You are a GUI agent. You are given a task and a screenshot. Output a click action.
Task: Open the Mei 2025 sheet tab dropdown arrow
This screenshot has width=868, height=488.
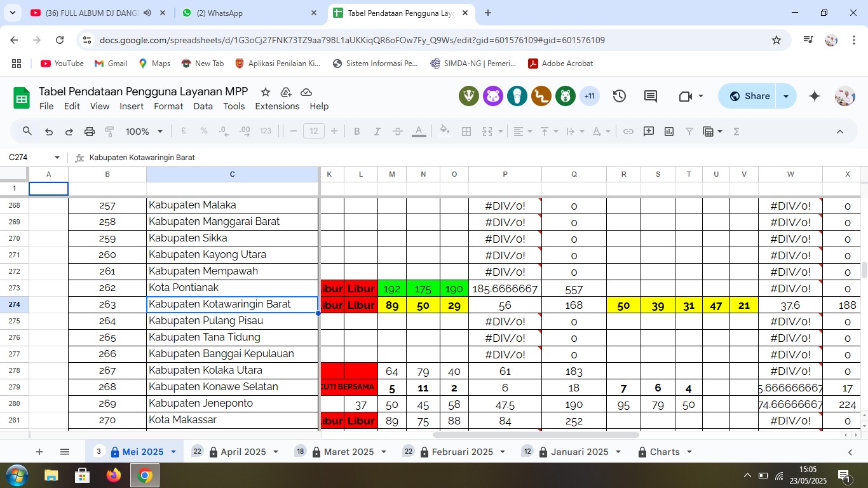(173, 452)
